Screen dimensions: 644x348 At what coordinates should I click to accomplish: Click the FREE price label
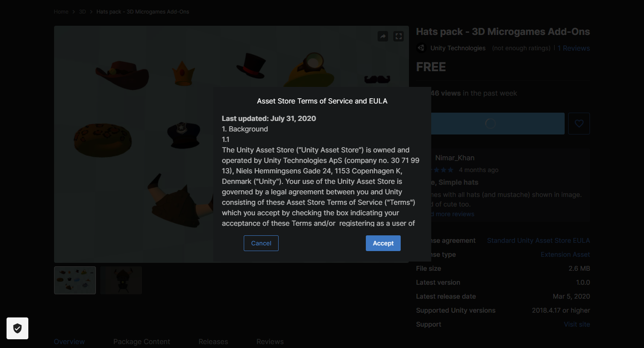click(431, 67)
